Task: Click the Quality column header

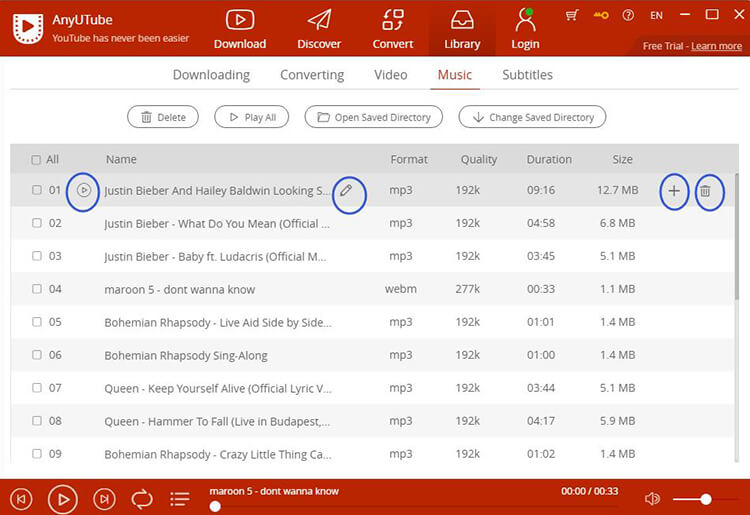Action: click(479, 159)
